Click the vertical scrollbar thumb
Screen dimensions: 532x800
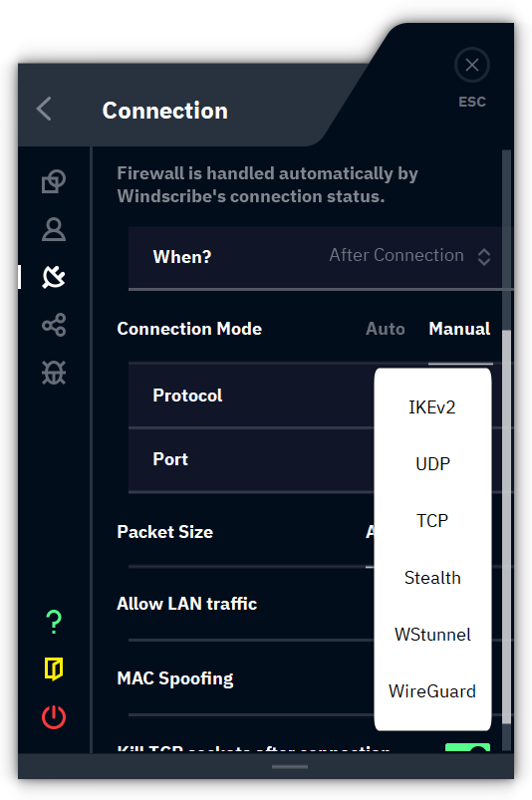(506, 525)
